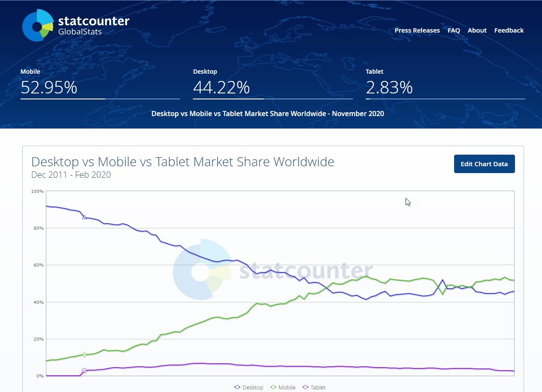Click the Edit Chart Data button
The height and width of the screenshot is (392, 542).
(x=484, y=164)
